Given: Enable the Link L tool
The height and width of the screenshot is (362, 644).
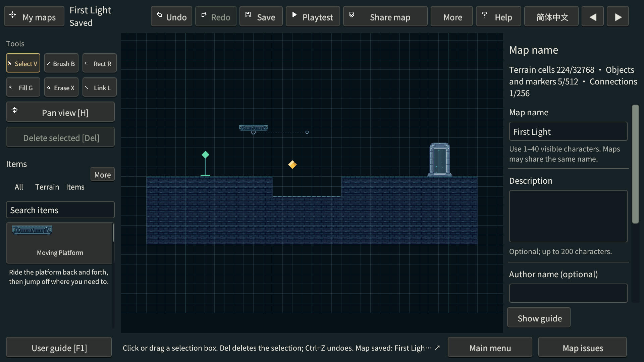Looking at the screenshot, I should coord(100,87).
